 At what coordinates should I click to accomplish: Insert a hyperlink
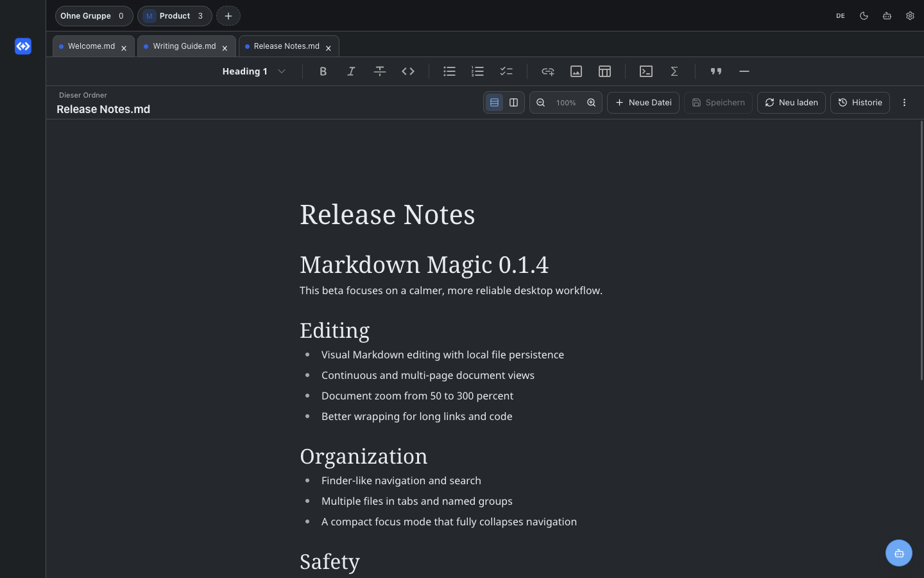(547, 71)
